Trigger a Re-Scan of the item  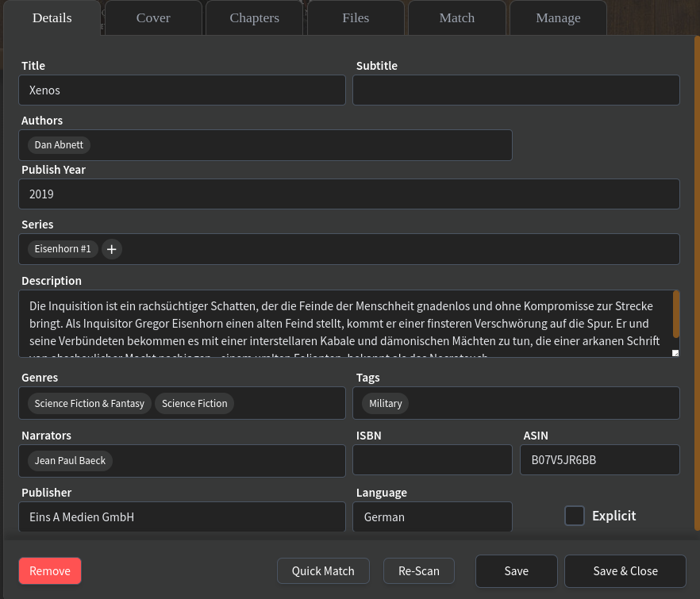pos(418,570)
